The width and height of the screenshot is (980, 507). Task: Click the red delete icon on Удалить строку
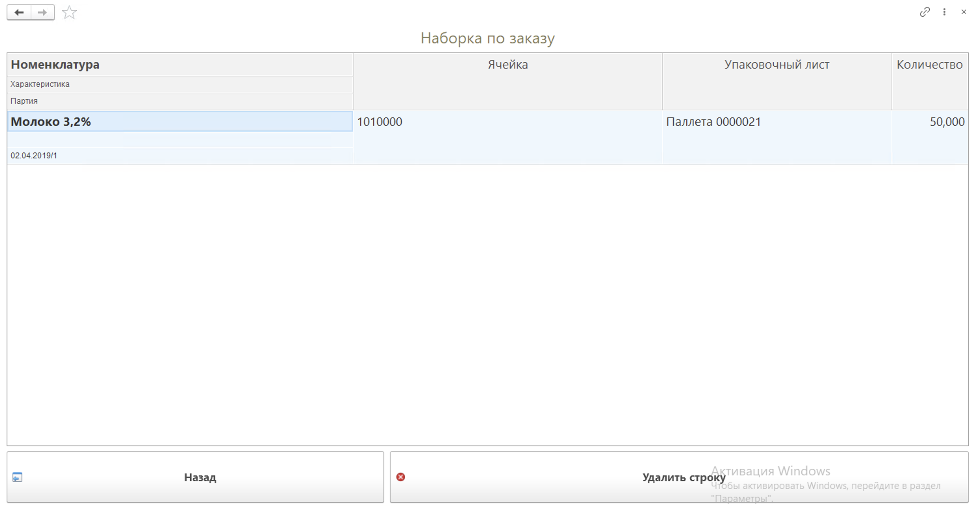pyautogui.click(x=401, y=477)
